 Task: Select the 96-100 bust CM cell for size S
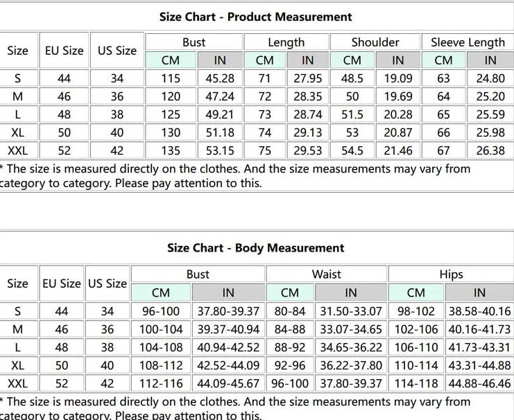pos(160,311)
